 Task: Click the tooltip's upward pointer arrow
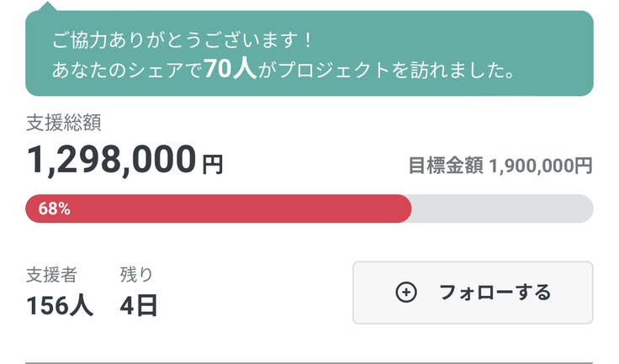tap(49, 8)
